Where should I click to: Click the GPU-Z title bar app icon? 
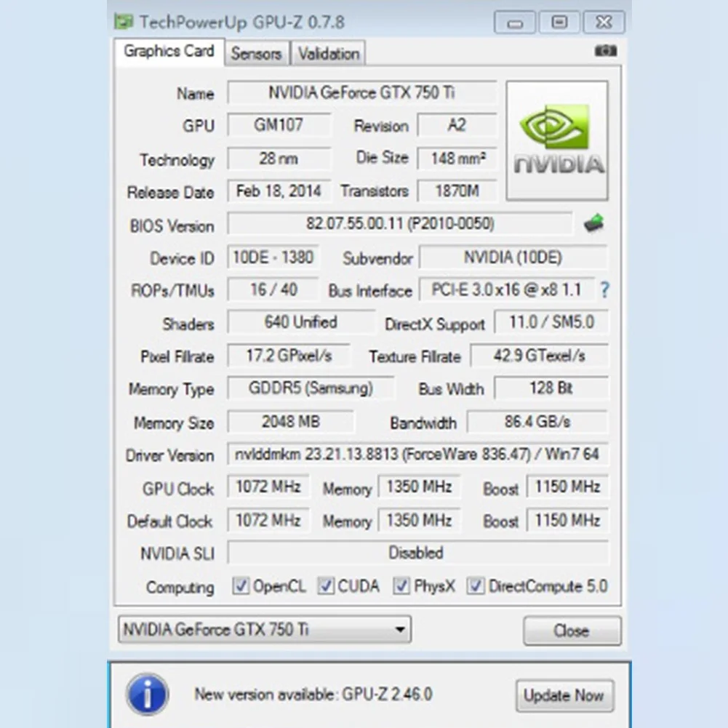coord(124,21)
